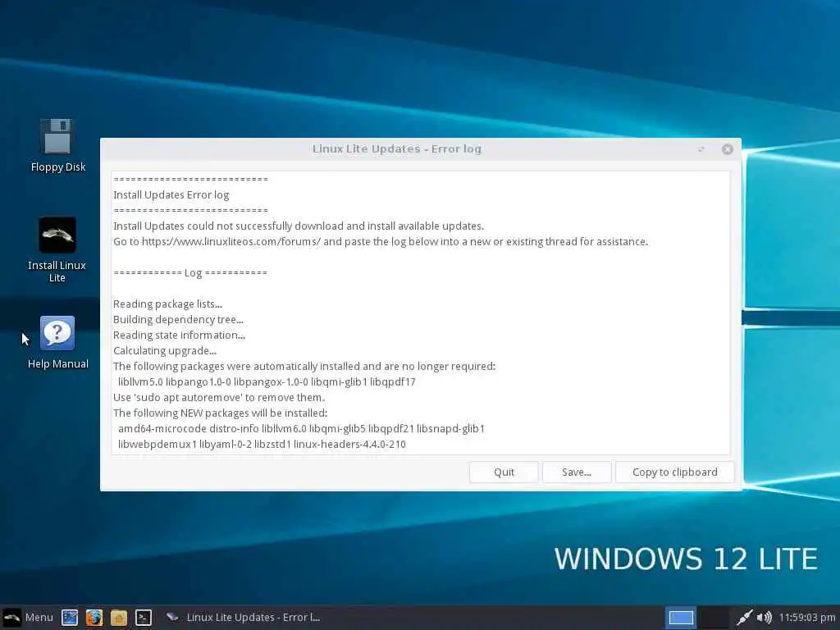
Task: Launch the Firefox browser from the taskbar
Action: [94, 617]
